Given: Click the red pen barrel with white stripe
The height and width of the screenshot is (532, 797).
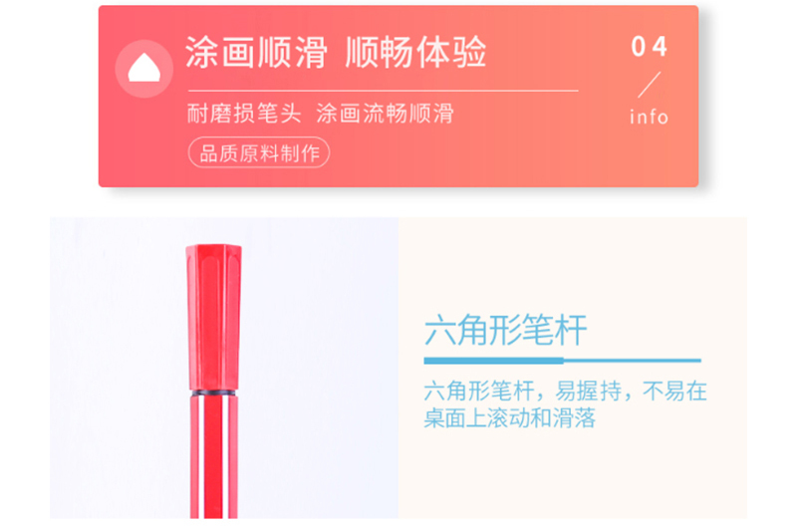Looking at the screenshot, I should coord(213,457).
